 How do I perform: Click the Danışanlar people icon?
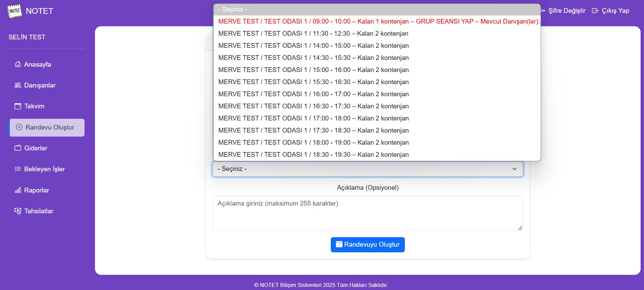pos(18,85)
